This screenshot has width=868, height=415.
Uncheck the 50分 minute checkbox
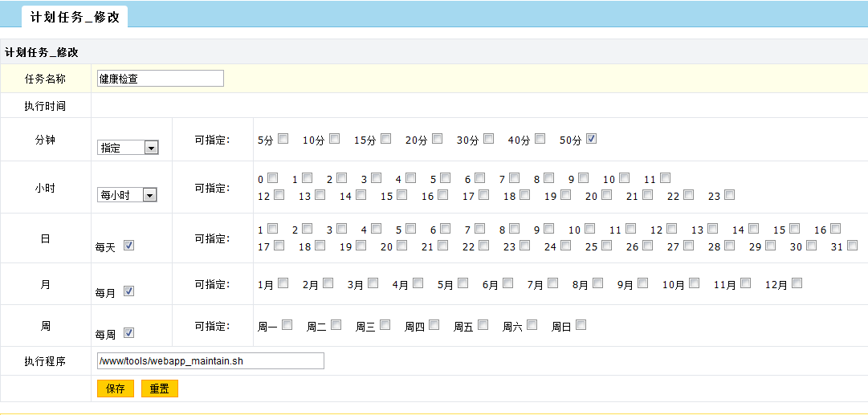click(x=592, y=139)
